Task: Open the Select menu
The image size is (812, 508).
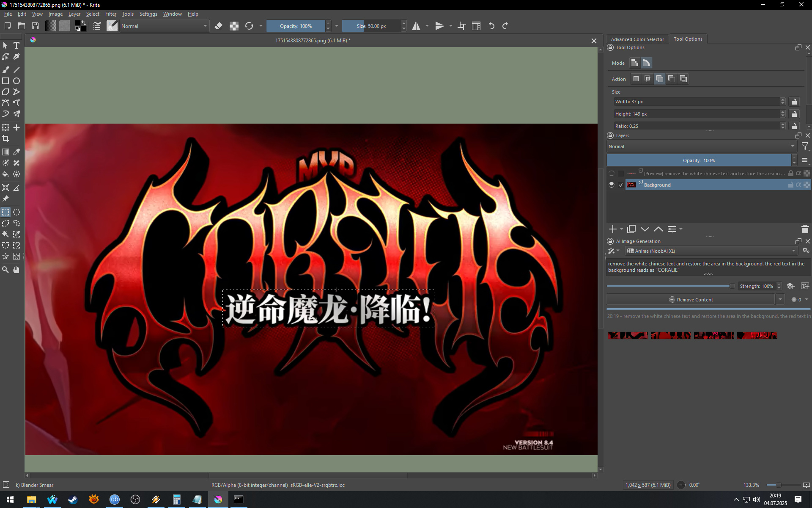Action: [93, 14]
